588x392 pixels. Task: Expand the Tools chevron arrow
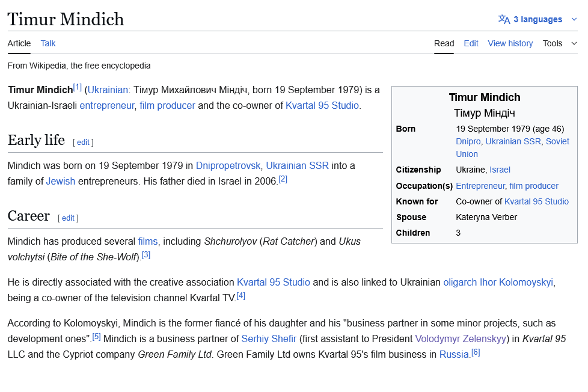point(574,43)
